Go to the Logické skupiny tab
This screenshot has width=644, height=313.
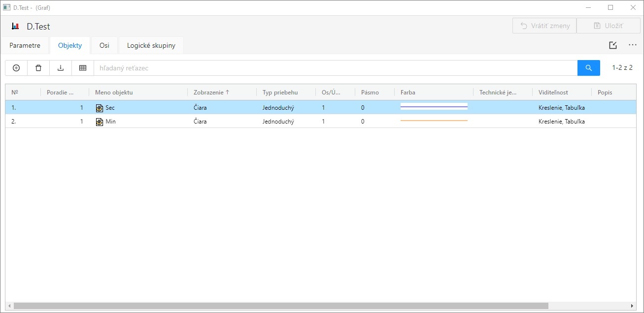(x=151, y=46)
